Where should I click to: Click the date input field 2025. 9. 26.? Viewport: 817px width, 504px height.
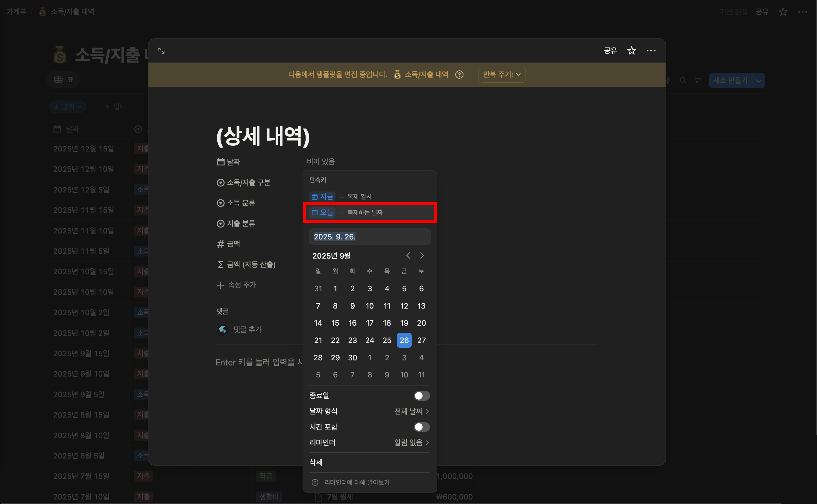coord(369,237)
